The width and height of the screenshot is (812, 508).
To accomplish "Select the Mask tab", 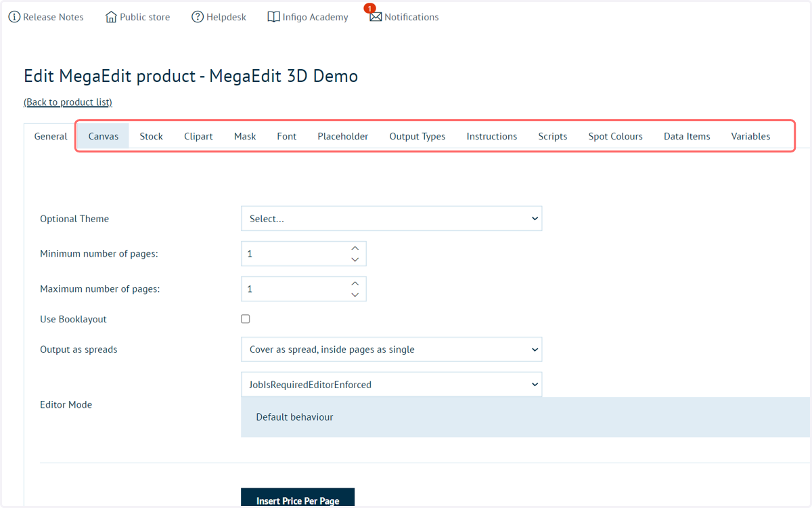I will coord(245,136).
